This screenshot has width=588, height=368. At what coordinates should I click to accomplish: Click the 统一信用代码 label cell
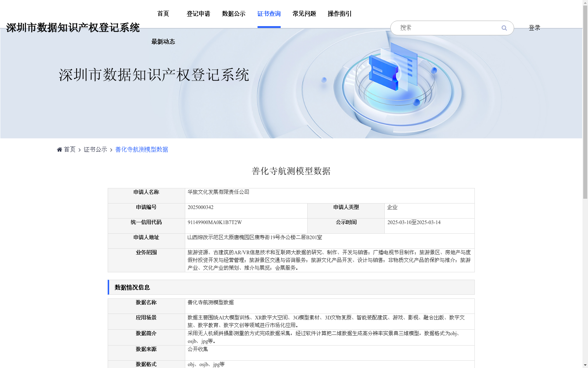tap(146, 226)
